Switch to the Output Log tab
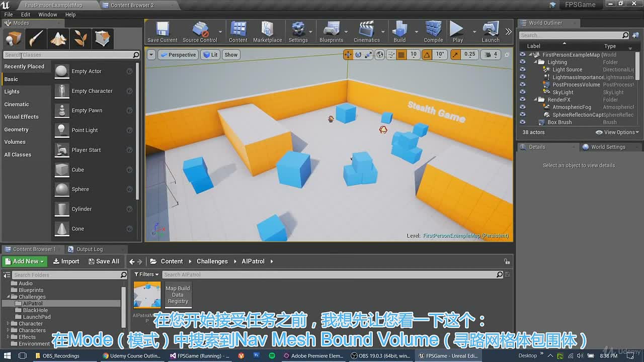Screen dimensions: 644x362 [90, 249]
